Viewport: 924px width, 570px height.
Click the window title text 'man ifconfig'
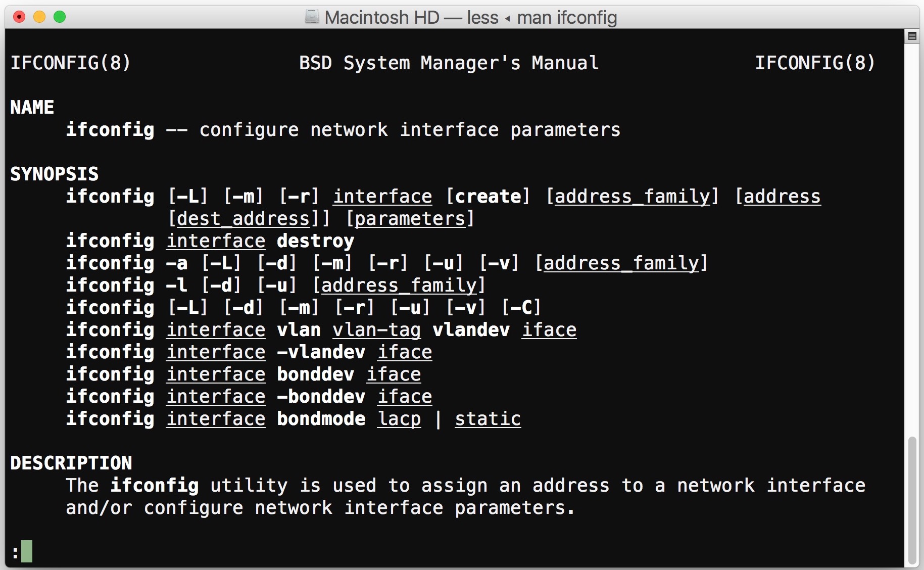[x=567, y=18]
